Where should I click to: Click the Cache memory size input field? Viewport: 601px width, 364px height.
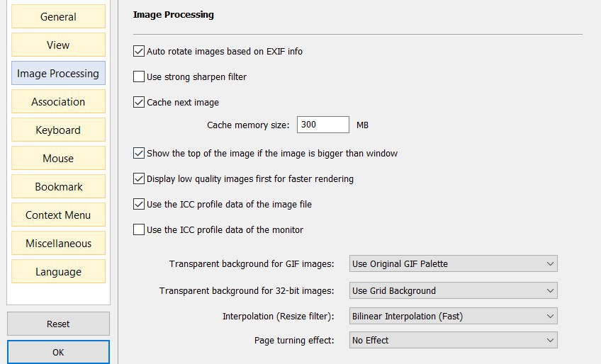(322, 125)
